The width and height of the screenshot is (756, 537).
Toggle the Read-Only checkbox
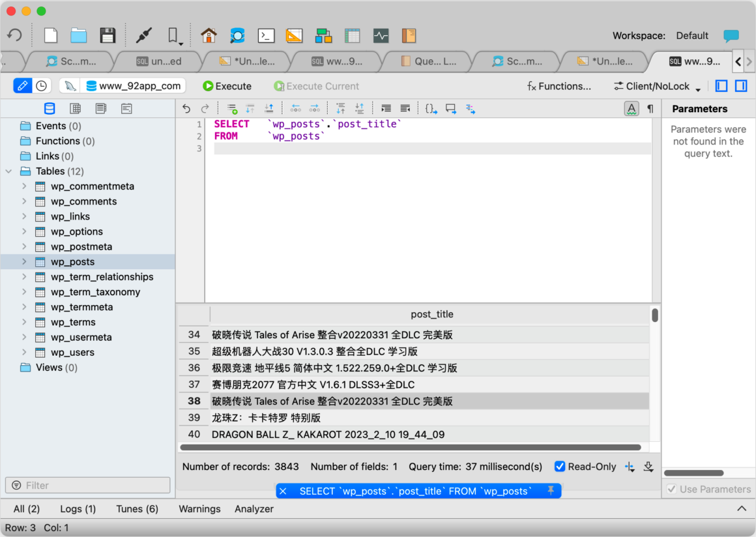[x=559, y=466]
